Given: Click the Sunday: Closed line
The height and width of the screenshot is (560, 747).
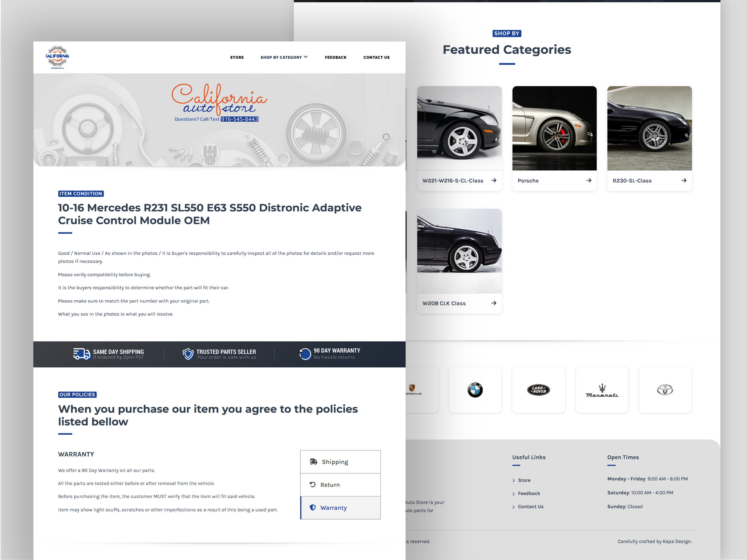Looking at the screenshot, I should [x=625, y=507].
